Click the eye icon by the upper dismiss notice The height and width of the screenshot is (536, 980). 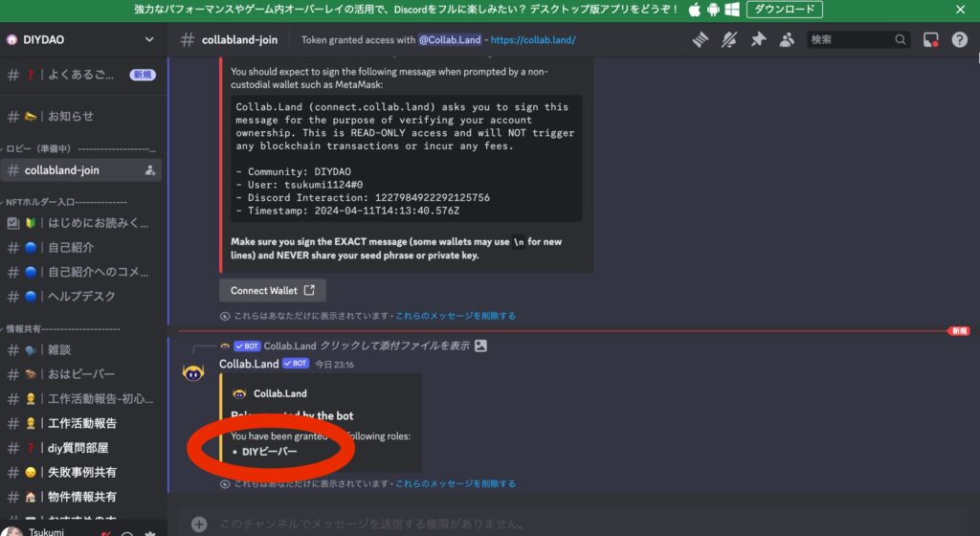point(225,316)
